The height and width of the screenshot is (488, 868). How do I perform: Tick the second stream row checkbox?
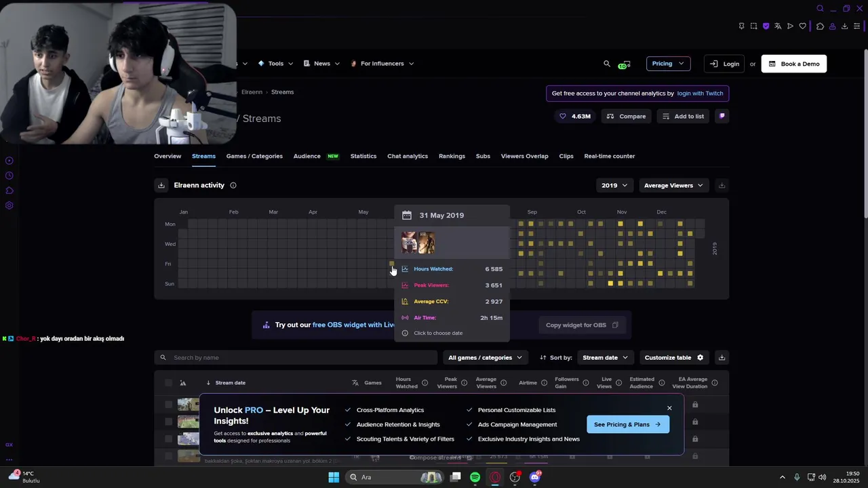169,422
